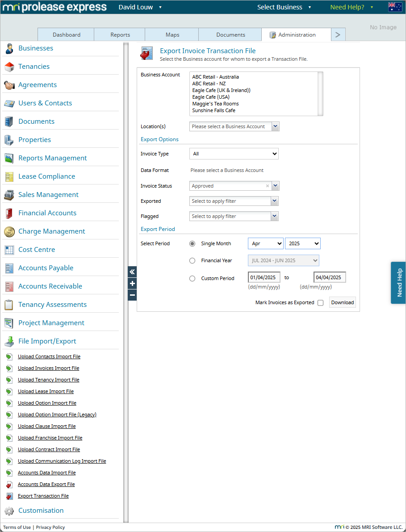Collapse sidebar with double chevron button
Screen dimensions: 406x532
[132, 272]
